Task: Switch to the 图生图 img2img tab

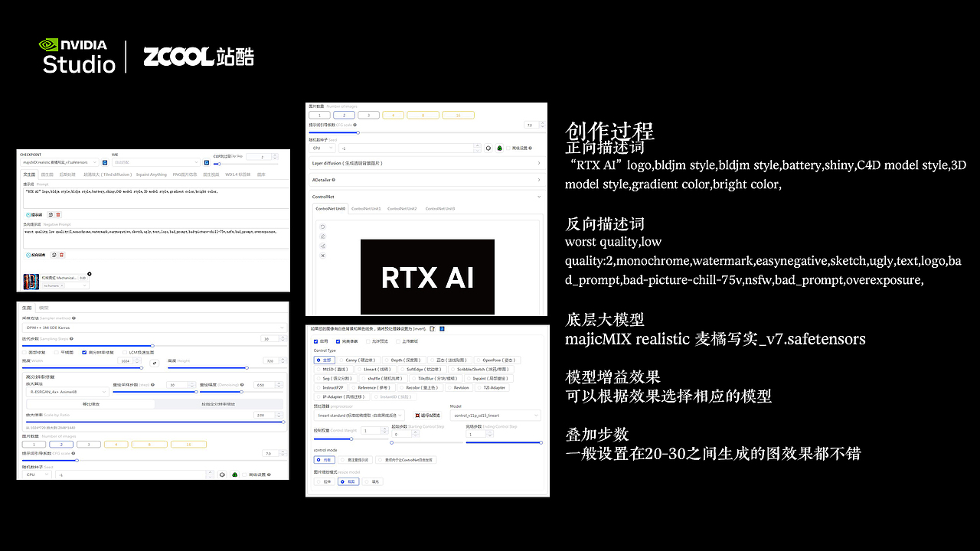Action: [47, 174]
